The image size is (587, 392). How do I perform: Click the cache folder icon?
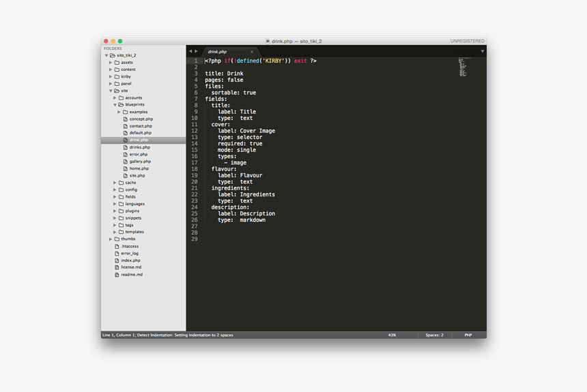click(x=121, y=183)
